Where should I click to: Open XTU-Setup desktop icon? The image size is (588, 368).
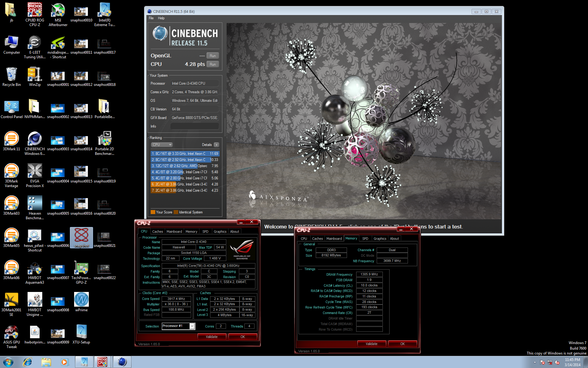81,334
